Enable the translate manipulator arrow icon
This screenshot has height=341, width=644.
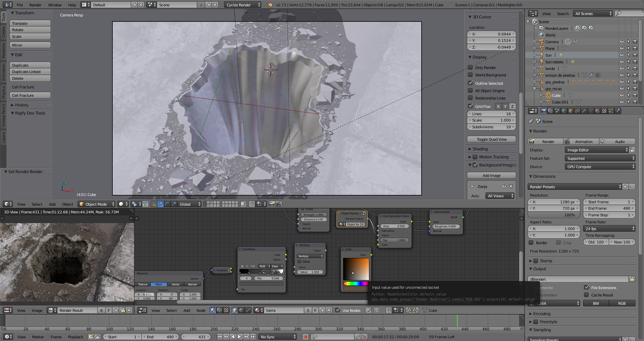[160, 204]
